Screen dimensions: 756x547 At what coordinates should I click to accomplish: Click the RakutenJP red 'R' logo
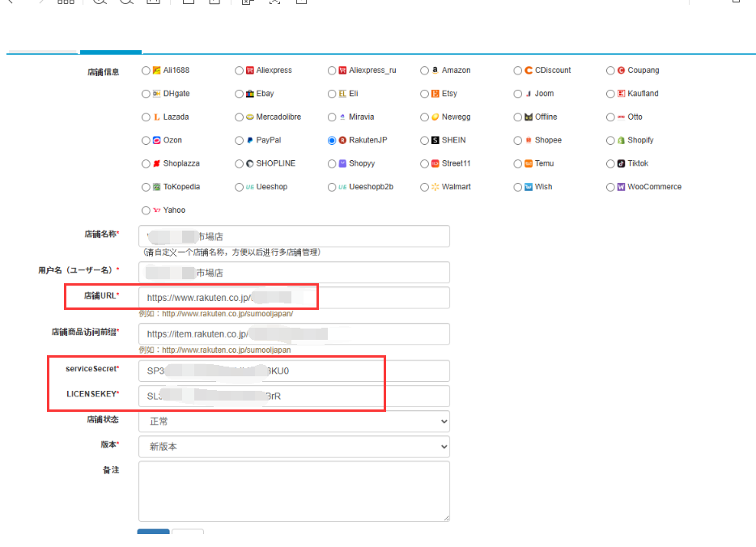coord(342,140)
